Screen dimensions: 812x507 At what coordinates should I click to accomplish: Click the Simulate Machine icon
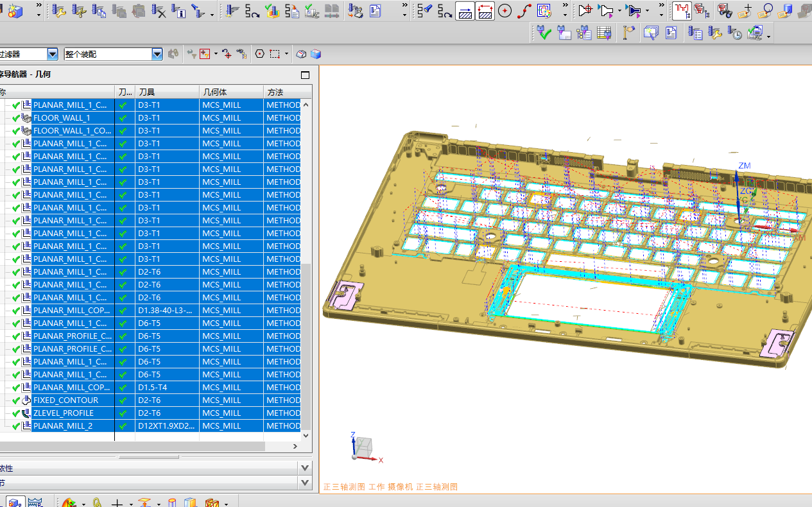click(312, 11)
